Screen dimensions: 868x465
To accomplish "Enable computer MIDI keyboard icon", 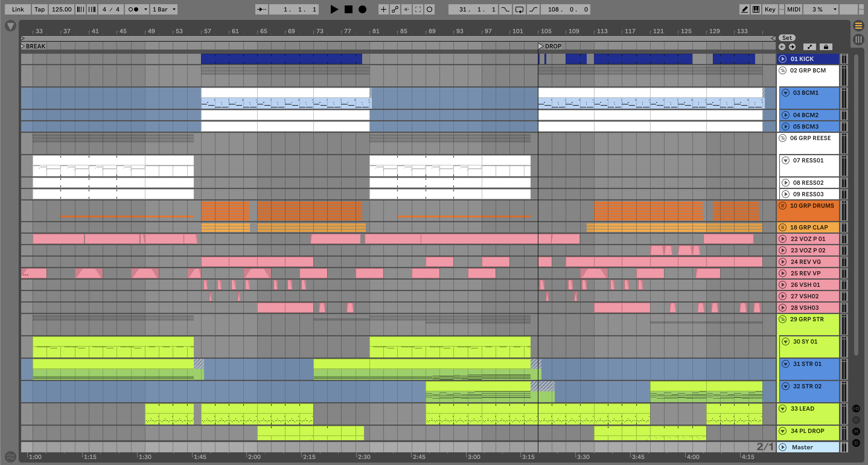I will click(756, 9).
